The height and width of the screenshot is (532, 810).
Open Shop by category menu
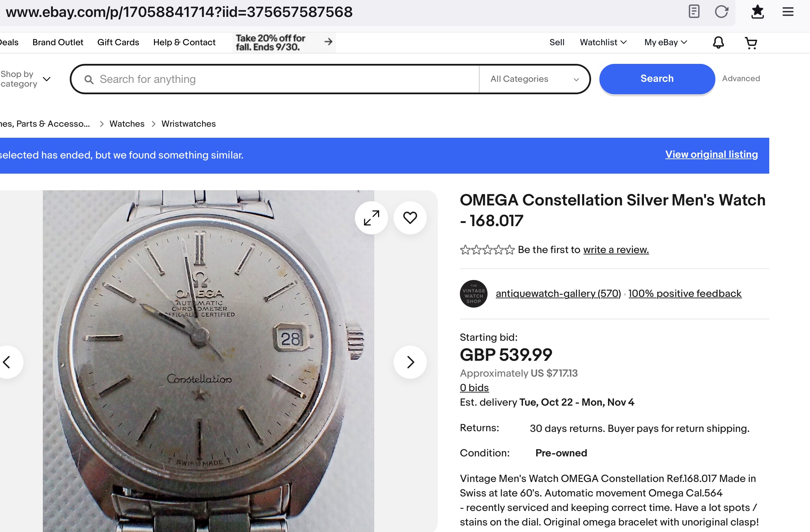pyautogui.click(x=25, y=79)
